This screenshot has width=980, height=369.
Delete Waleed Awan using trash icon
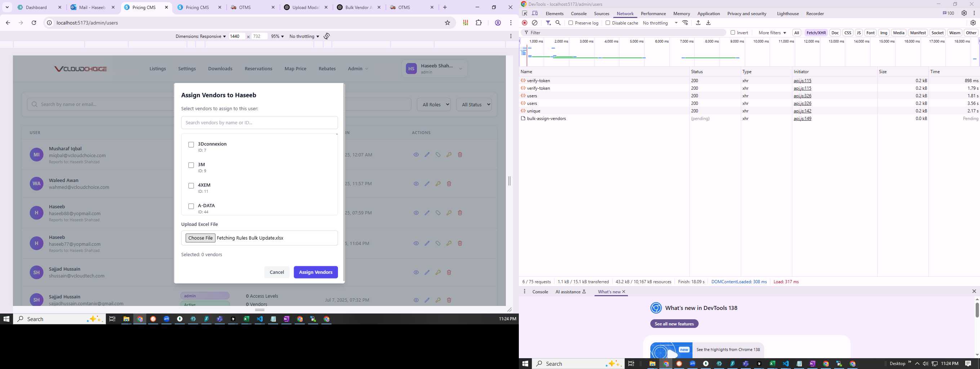tap(449, 184)
